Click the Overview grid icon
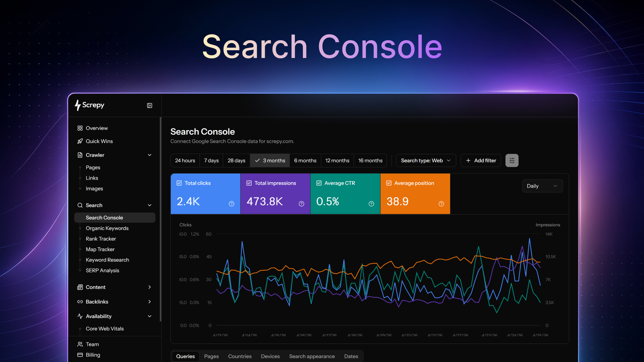644x362 pixels. 80,128
